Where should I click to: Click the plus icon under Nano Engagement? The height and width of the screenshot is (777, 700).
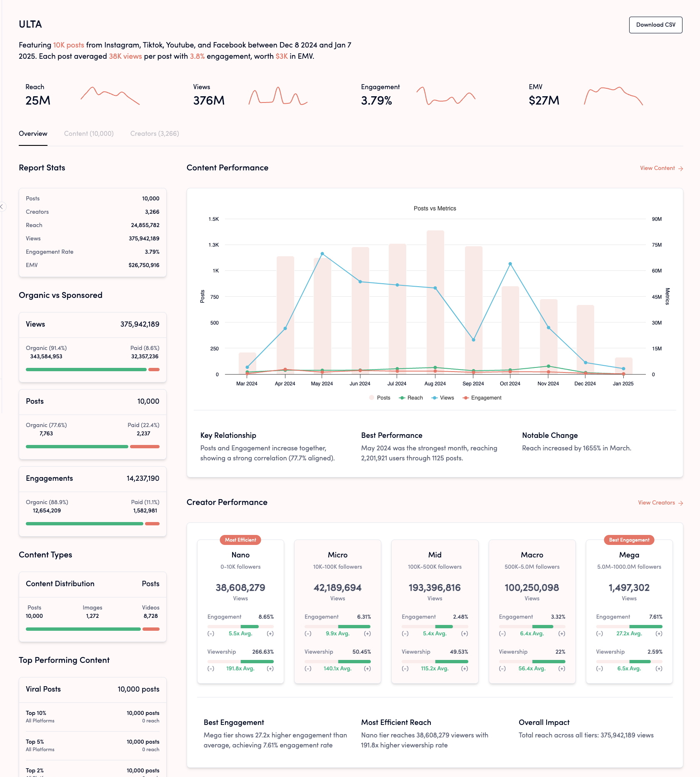(270, 634)
